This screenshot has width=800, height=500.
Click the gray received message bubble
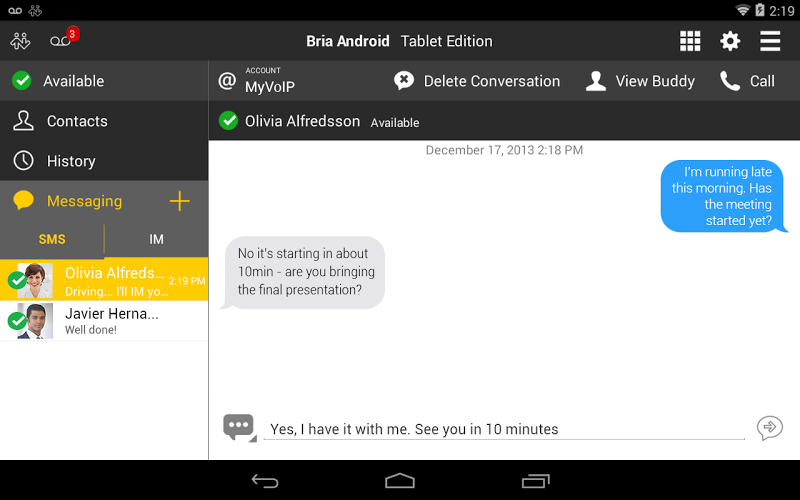tap(303, 272)
